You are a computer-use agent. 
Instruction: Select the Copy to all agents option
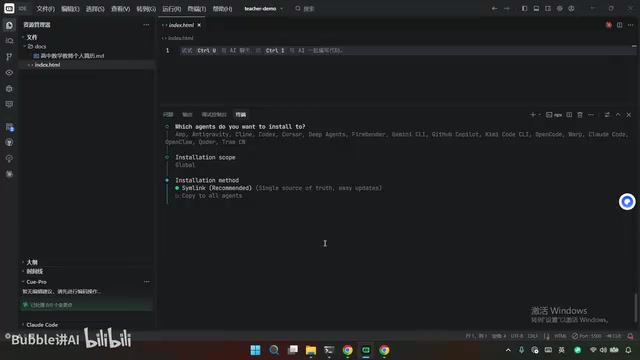coord(209,196)
